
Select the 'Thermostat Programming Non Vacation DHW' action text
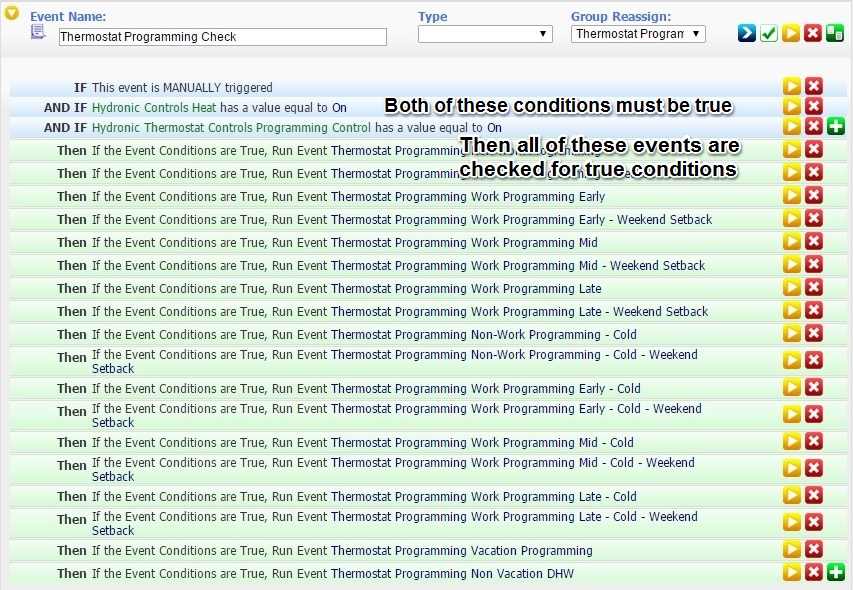[453, 574]
